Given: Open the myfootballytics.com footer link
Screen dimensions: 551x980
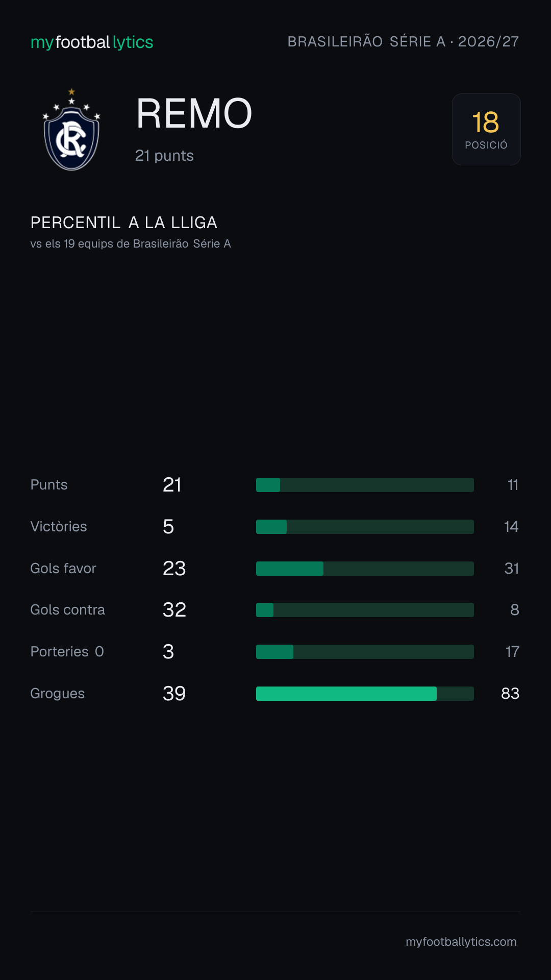Looking at the screenshot, I should [461, 942].
